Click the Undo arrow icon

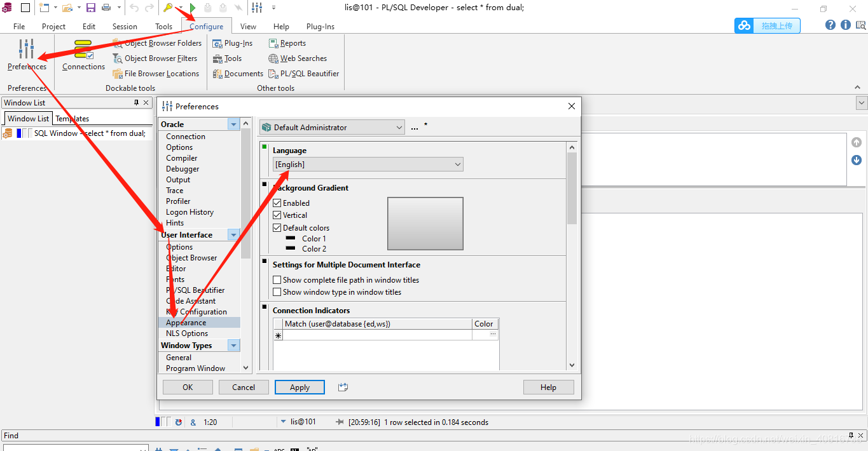point(134,8)
